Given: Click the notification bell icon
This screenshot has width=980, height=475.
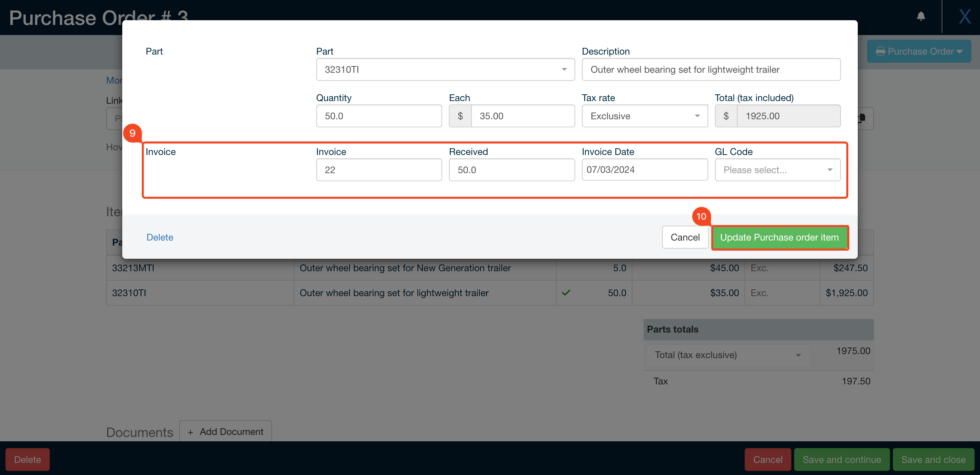Looking at the screenshot, I should click(921, 17).
